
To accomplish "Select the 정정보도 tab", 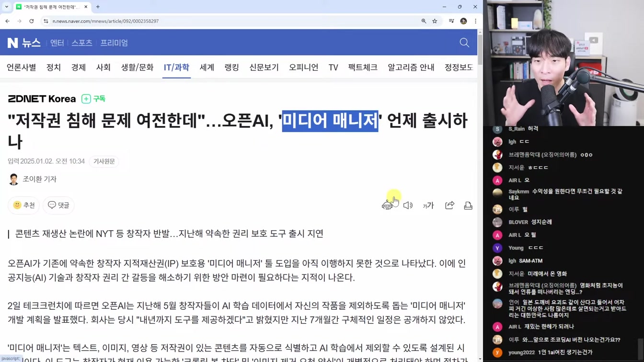I will [x=459, y=68].
